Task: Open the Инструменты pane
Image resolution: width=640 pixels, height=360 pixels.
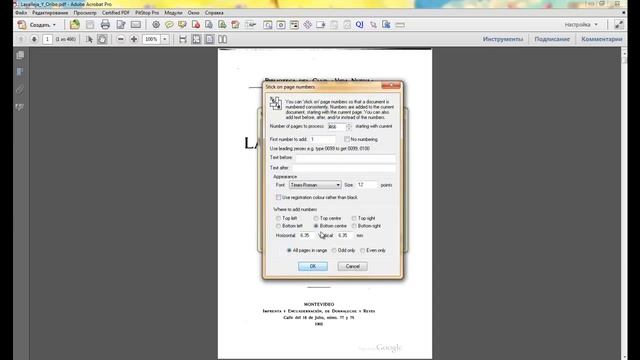Action: coord(503,39)
